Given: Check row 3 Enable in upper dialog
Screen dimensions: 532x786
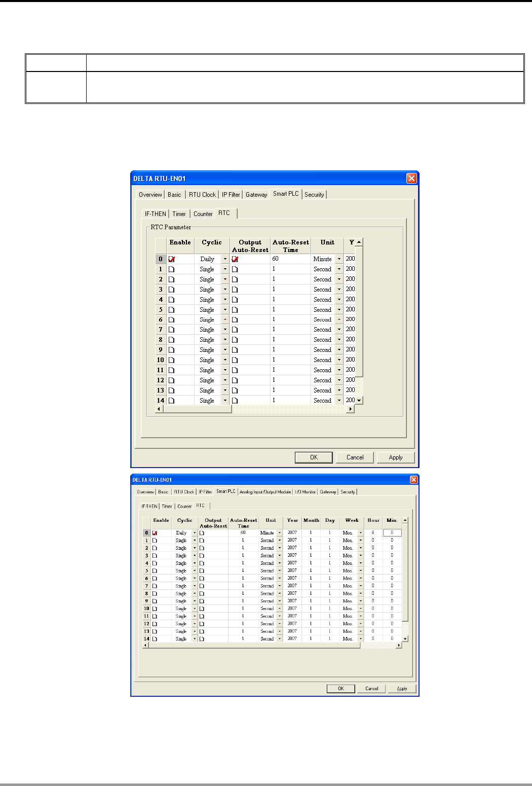Looking at the screenshot, I should [171, 290].
